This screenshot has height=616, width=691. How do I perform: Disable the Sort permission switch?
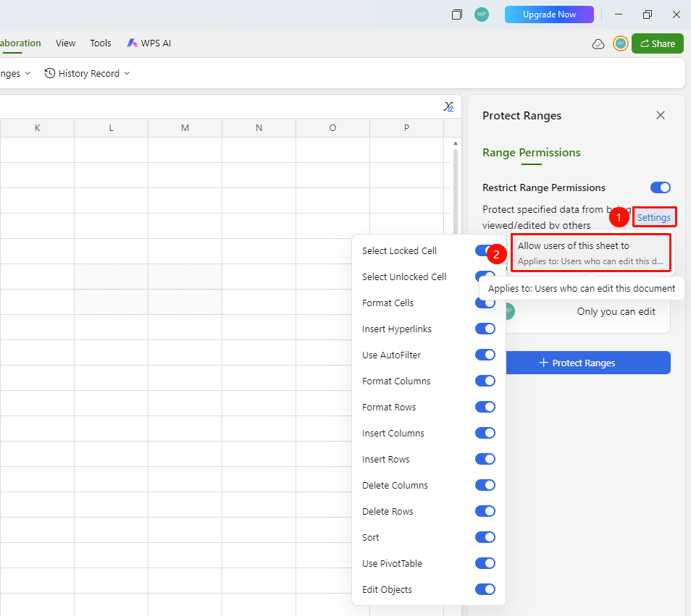pos(485,537)
